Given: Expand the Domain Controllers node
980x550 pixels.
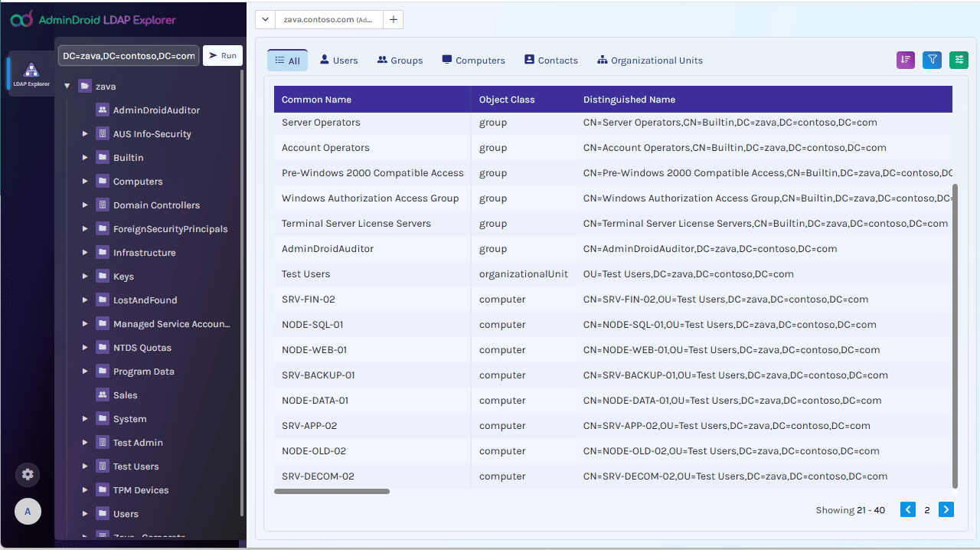Looking at the screenshot, I should (83, 205).
